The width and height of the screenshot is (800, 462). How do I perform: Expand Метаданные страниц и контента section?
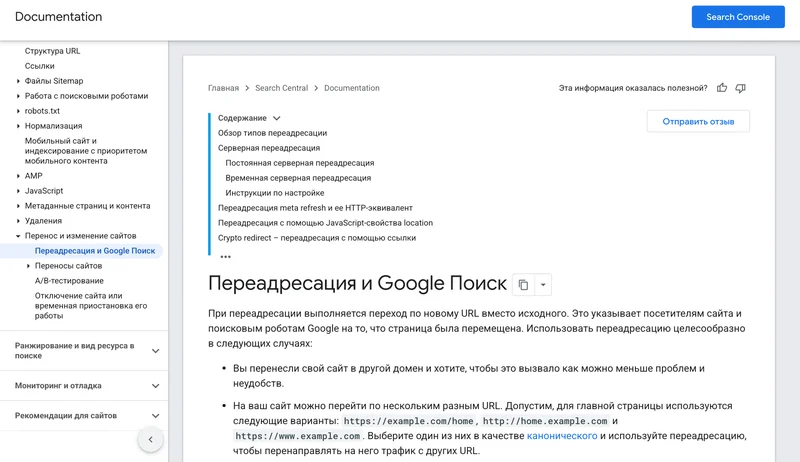(x=18, y=206)
